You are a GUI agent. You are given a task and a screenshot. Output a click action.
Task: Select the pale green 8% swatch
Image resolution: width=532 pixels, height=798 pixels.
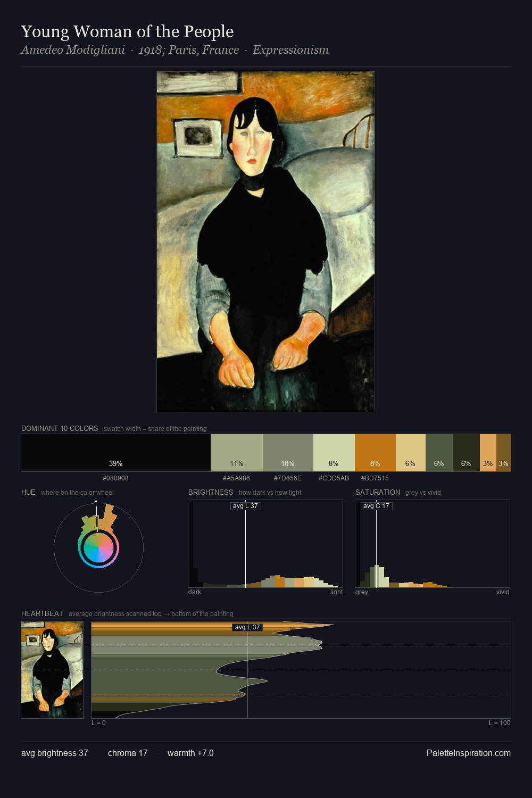pos(334,453)
